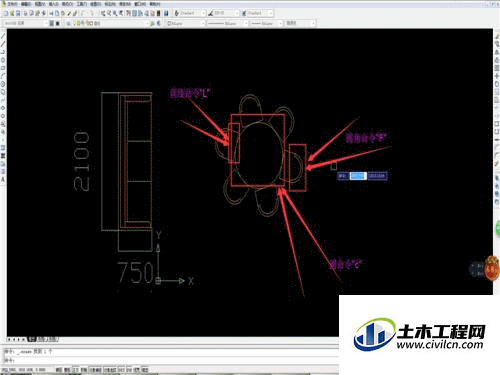
Task: Select the Ellipse draw tool
Action: point(3,108)
